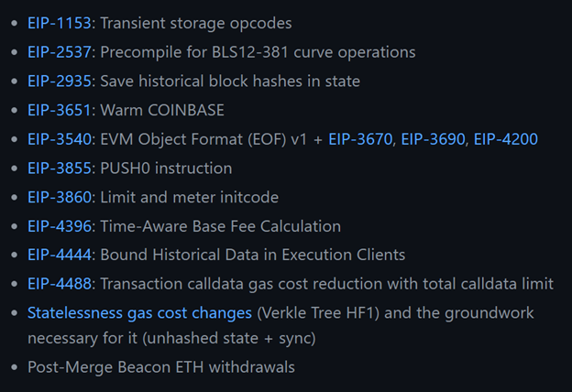This screenshot has height=392, width=572.
Task: Click the 'PUSH0 instruction' description text
Action: click(x=166, y=169)
